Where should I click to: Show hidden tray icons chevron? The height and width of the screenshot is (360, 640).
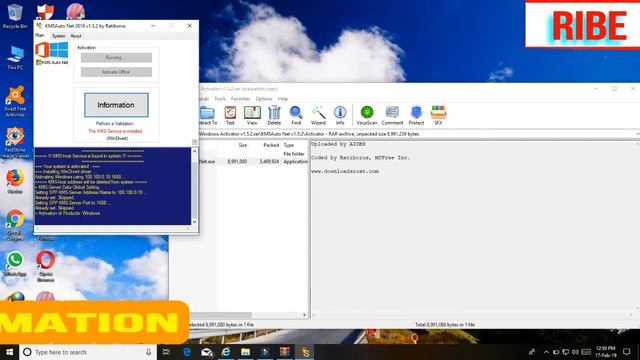tap(546, 352)
